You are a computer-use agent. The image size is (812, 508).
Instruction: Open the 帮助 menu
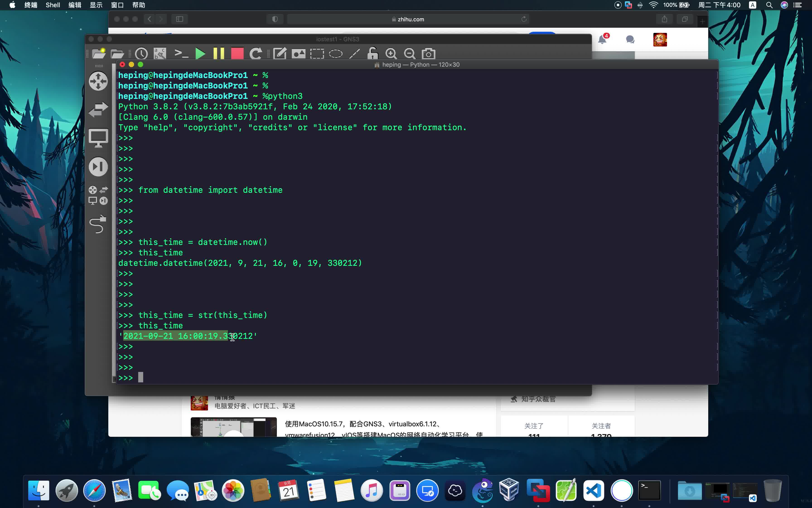(x=139, y=5)
